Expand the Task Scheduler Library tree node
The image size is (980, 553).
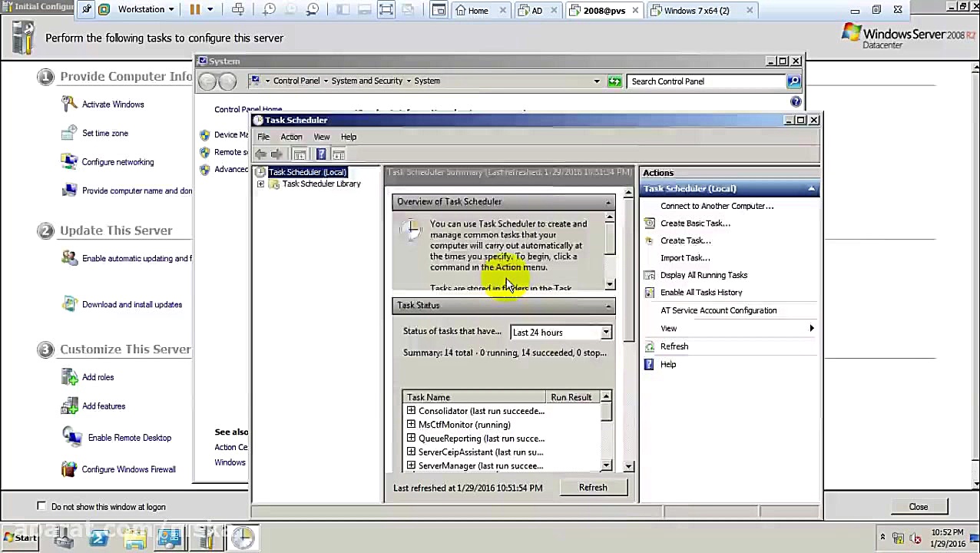pyautogui.click(x=261, y=184)
